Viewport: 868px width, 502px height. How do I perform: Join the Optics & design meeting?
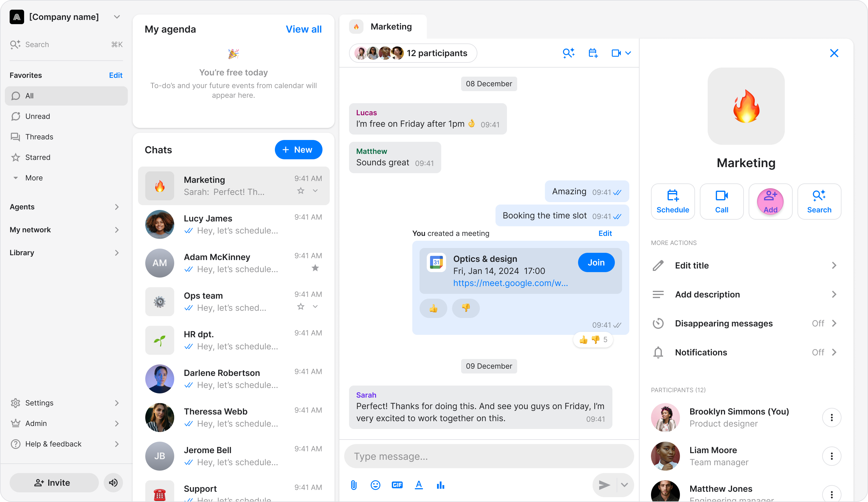coord(596,262)
